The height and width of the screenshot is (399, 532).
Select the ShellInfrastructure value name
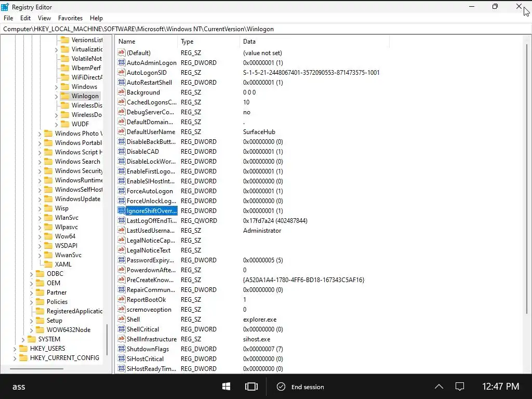point(152,339)
